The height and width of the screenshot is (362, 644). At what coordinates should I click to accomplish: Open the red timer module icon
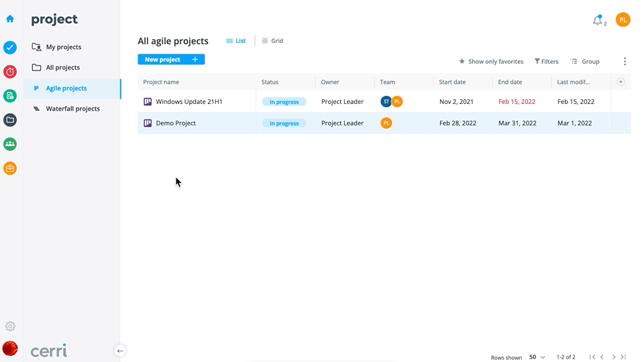(x=10, y=72)
